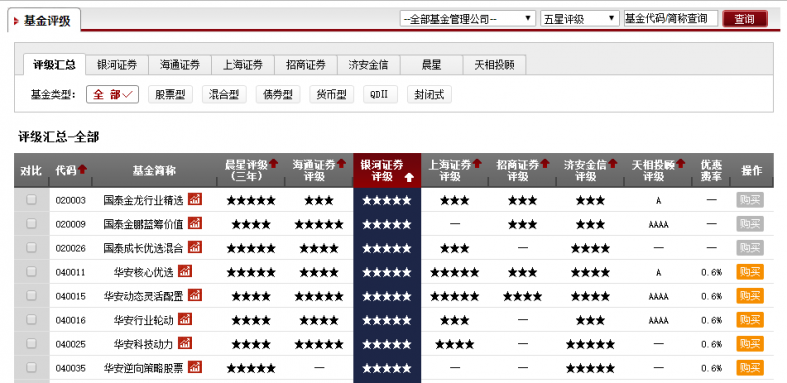Open chart icon for 国泰成长优选混合

pos(195,247)
